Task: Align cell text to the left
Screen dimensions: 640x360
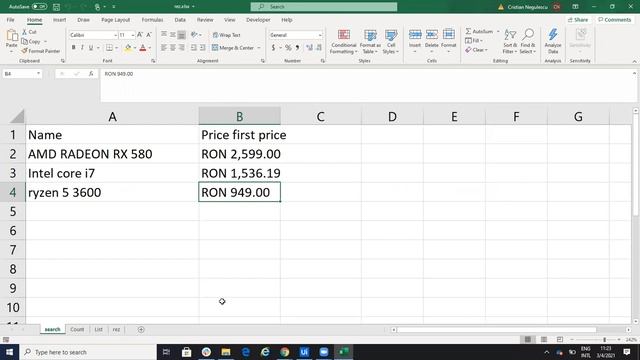Action: [x=164, y=48]
